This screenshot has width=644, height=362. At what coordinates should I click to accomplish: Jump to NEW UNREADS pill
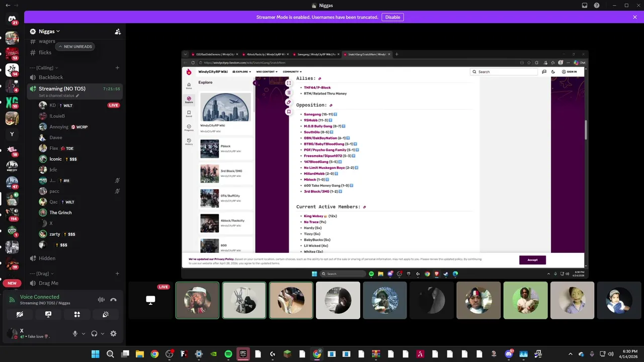[75, 46]
